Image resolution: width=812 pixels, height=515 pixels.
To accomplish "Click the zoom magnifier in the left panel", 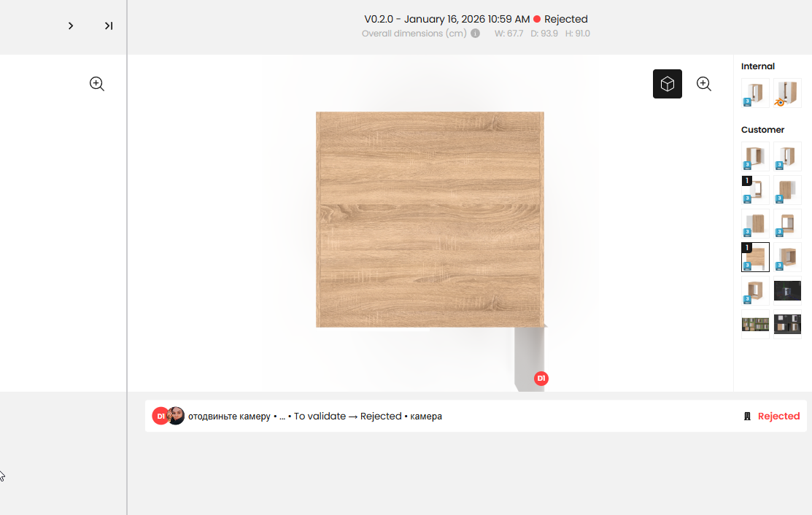I will pos(97,84).
